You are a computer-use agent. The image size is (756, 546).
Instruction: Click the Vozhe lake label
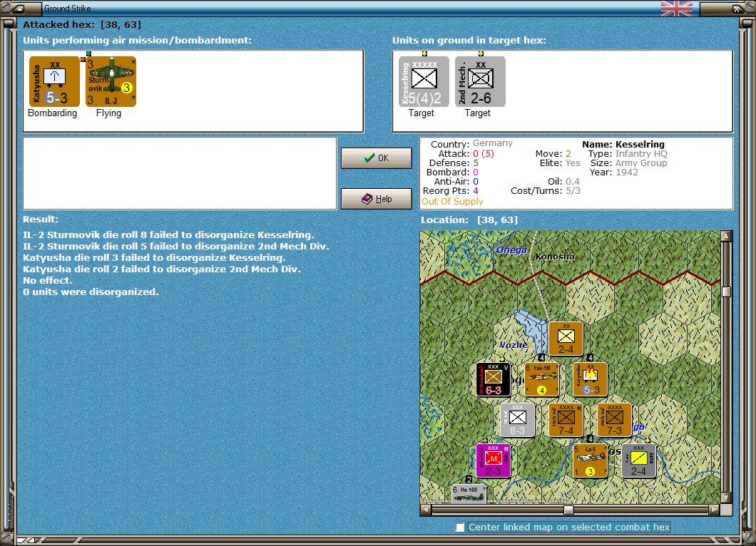tap(514, 345)
